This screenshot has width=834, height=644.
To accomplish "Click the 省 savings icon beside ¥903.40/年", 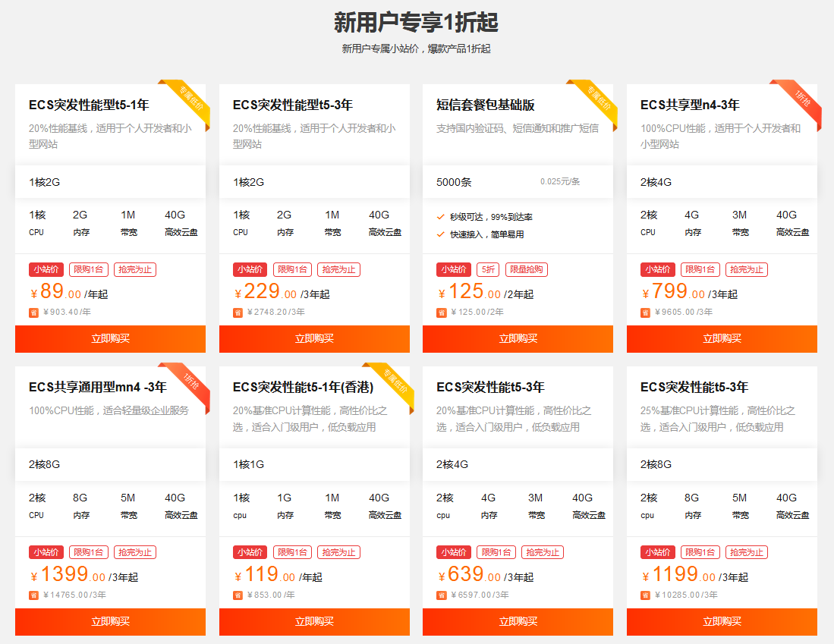I will click(33, 313).
